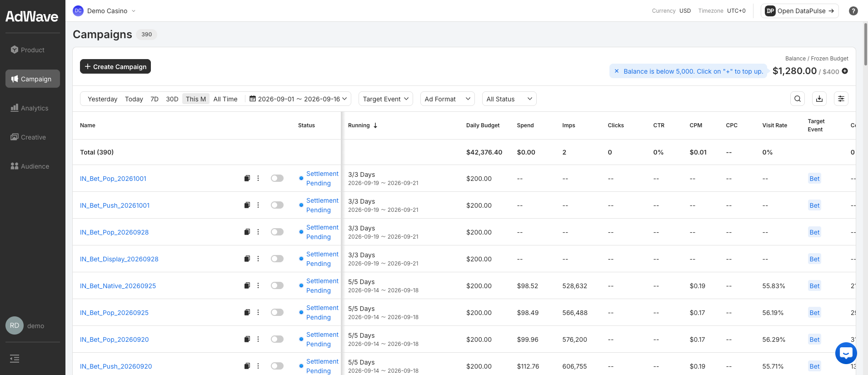Image resolution: width=868 pixels, height=375 pixels.
Task: Click Open DataPulse button
Action: [800, 11]
